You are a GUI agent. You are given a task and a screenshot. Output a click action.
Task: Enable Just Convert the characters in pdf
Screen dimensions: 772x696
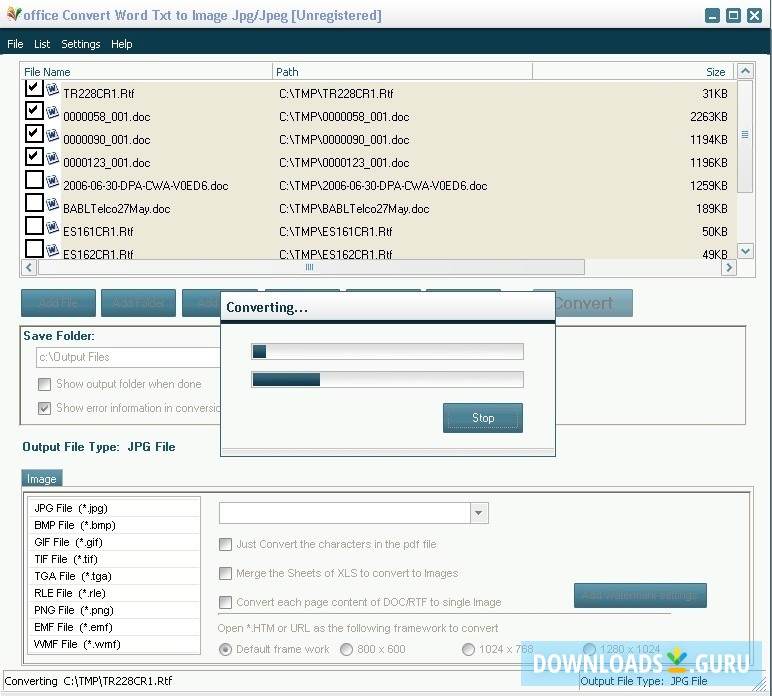pos(225,544)
